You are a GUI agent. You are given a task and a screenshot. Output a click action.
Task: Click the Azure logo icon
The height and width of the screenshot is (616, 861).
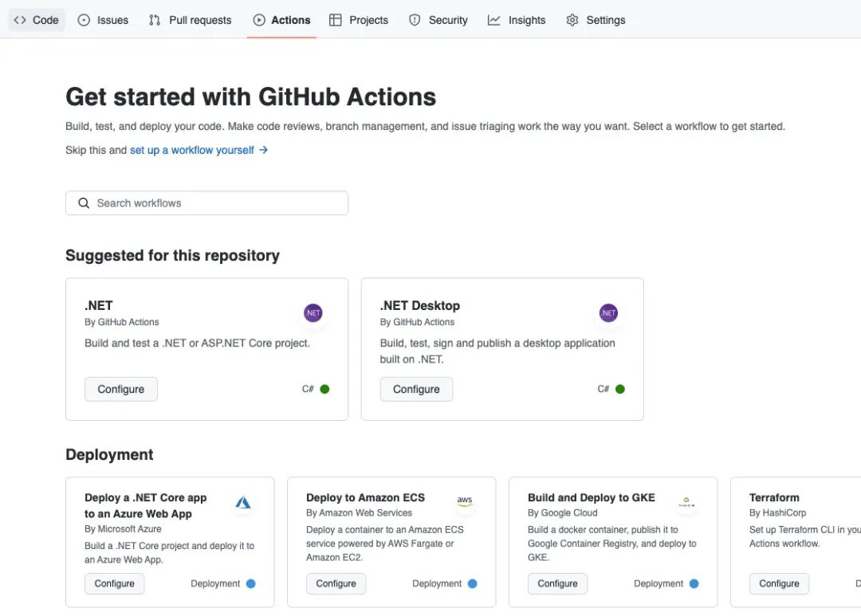pyautogui.click(x=243, y=502)
